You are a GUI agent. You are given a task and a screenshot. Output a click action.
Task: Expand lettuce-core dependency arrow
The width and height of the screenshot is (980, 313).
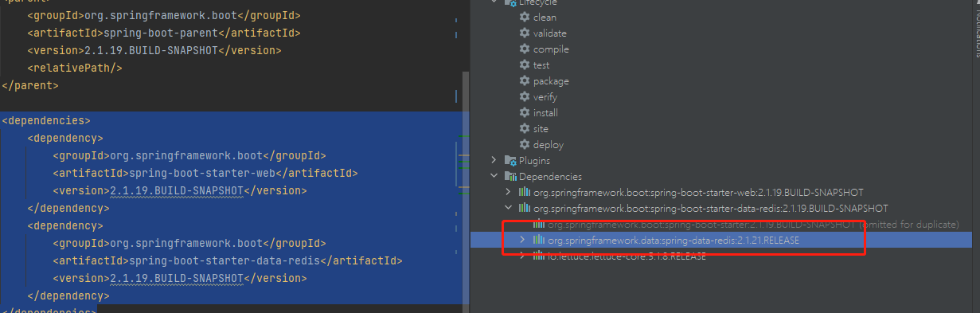pyautogui.click(x=522, y=256)
